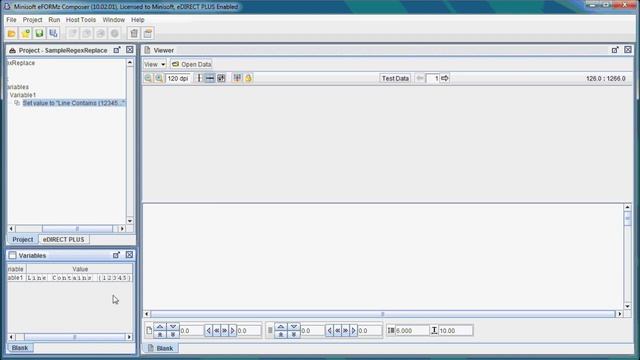Click the box icon next to trash
The image size is (640, 360).
click(x=148, y=33)
